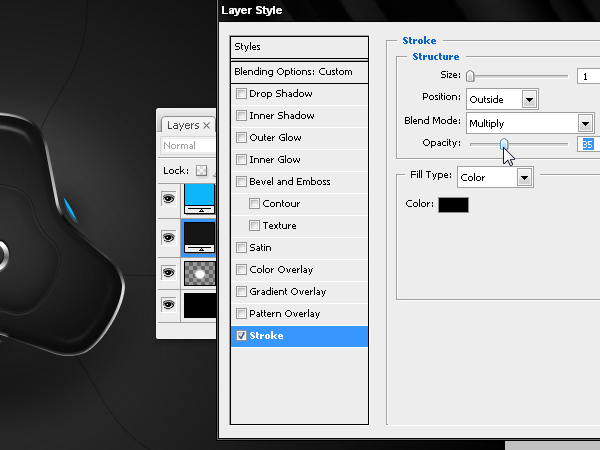Enable the Drop Shadow checkbox
Image resolution: width=600 pixels, height=450 pixels.
coord(241,94)
